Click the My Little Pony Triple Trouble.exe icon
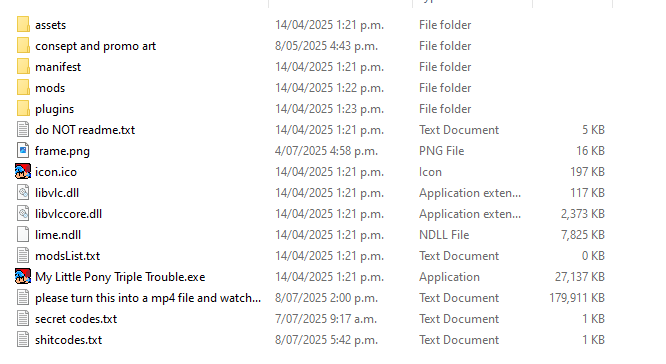The image size is (666, 364). click(x=23, y=277)
